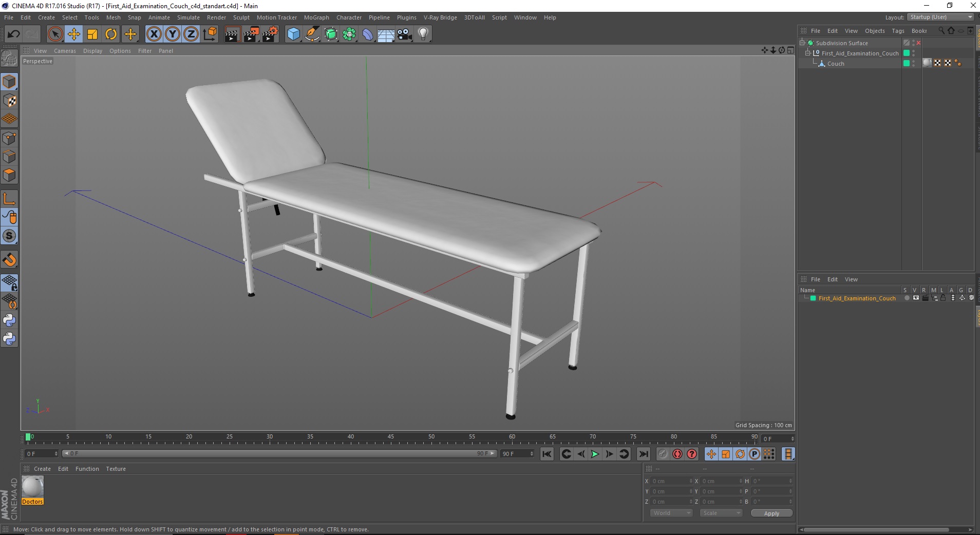Add a Light object
The width and height of the screenshot is (980, 535).
[423, 34]
